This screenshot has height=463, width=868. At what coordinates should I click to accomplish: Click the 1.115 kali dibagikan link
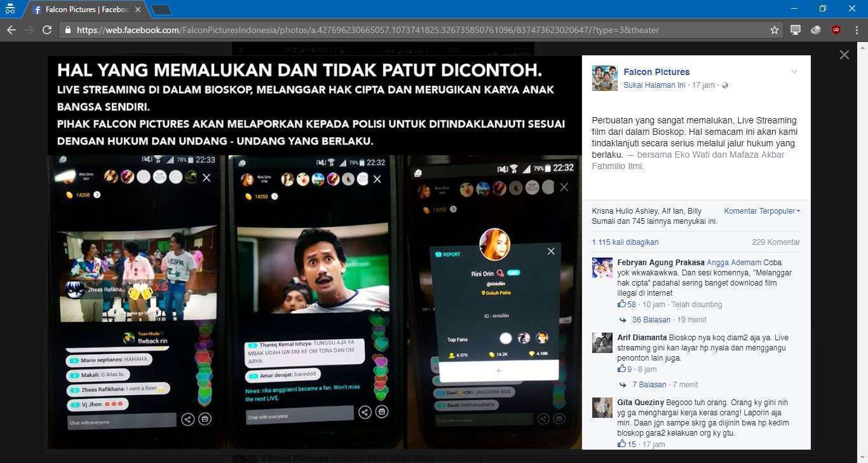[625, 242]
